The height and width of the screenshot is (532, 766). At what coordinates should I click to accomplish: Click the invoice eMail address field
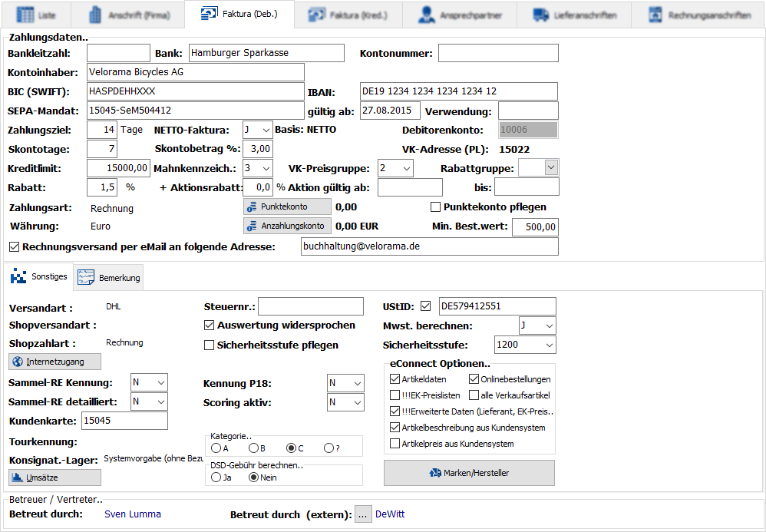pos(429,246)
